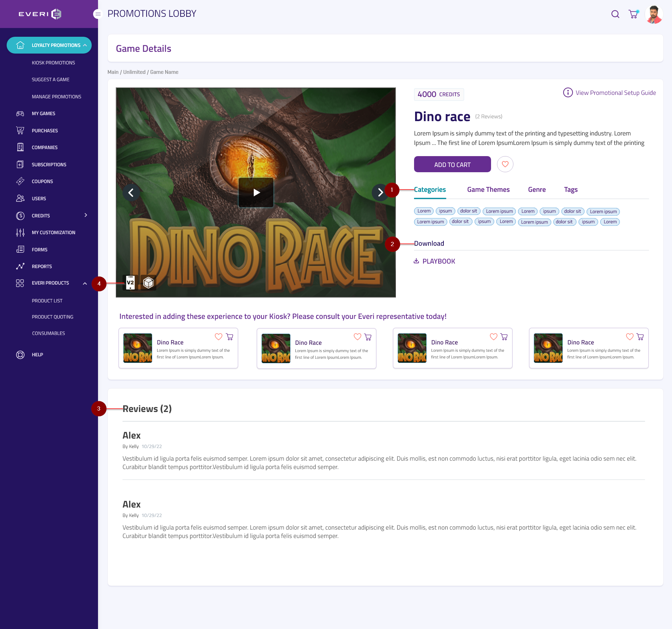This screenshot has width=672, height=629.
Task: Click the search magnifier icon
Action: (615, 14)
